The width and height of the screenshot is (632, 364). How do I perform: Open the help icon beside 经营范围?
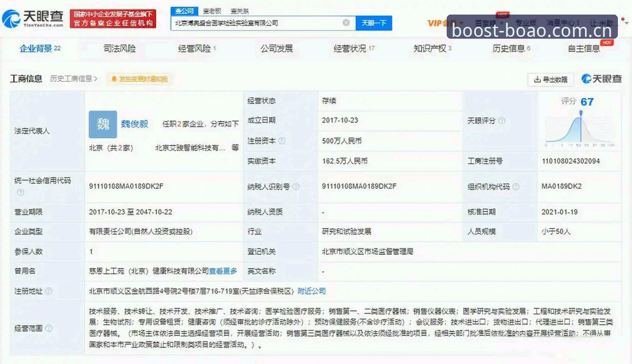[49, 328]
